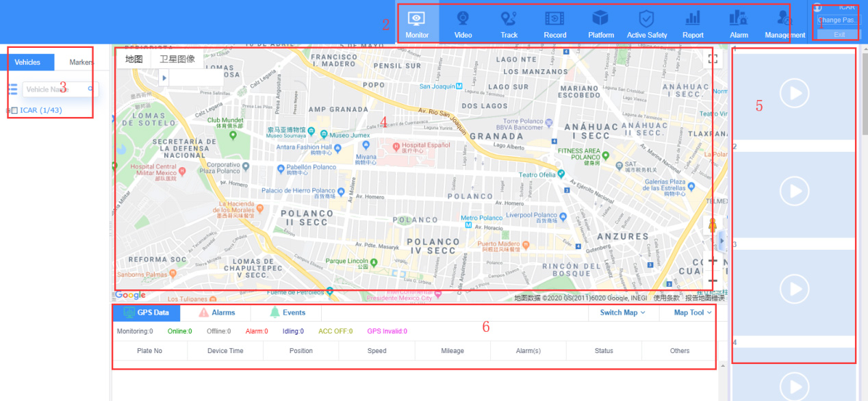Viewport: 868px width, 401px height.
Task: Collapse the video panel with side arrow
Action: pos(723,241)
